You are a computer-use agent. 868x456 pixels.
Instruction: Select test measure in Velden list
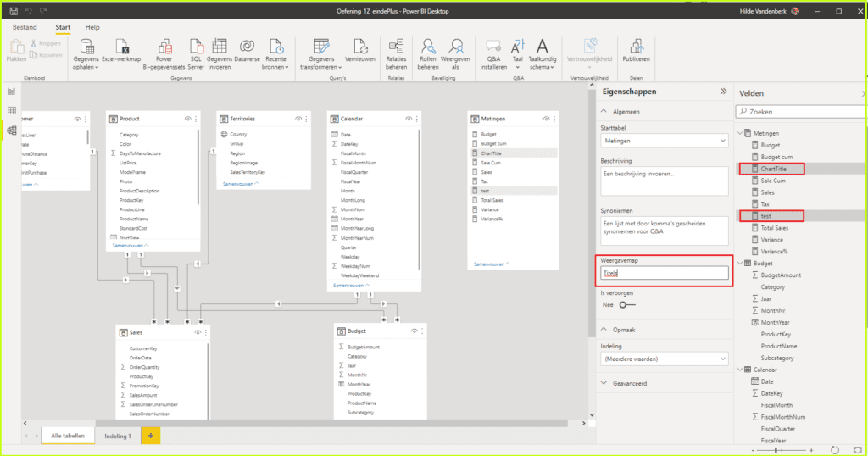click(x=765, y=216)
